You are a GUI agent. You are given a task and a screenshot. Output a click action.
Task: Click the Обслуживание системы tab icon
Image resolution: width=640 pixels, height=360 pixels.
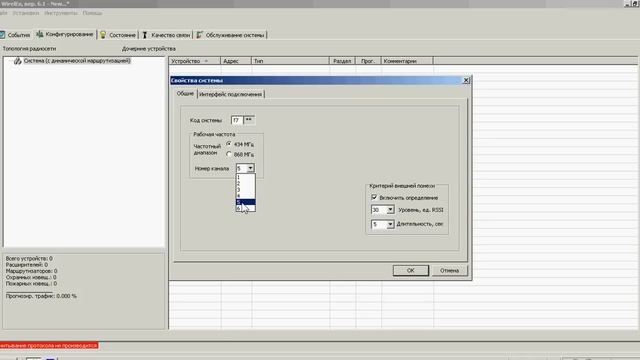[x=199, y=35]
